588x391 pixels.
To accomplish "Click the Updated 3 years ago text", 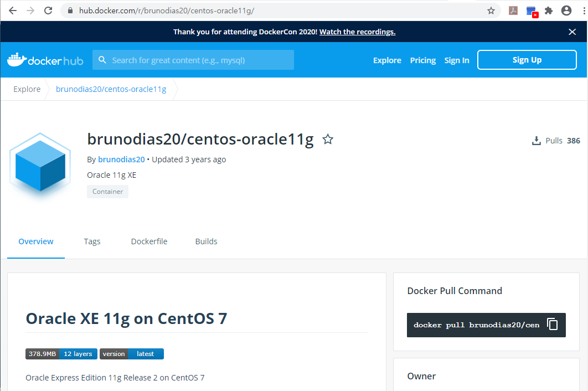I will point(189,160).
